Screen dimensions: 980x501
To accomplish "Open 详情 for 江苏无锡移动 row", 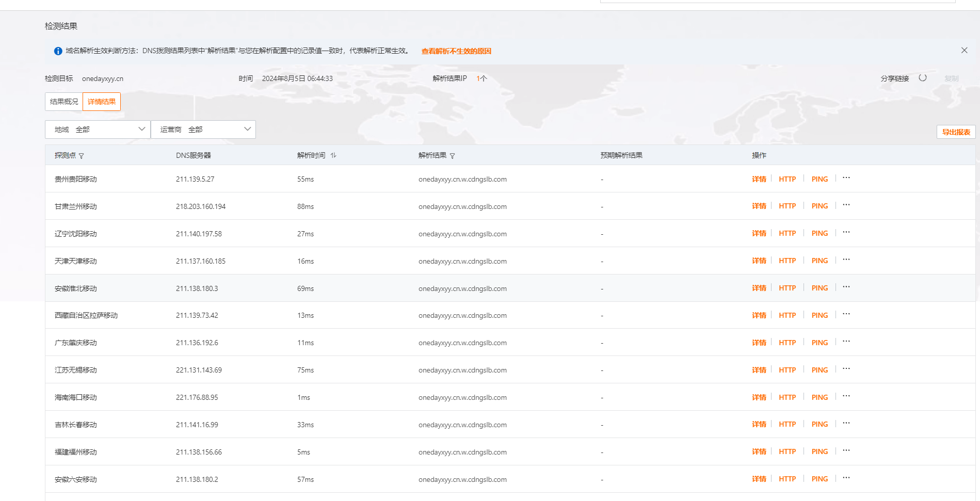I will [759, 370].
